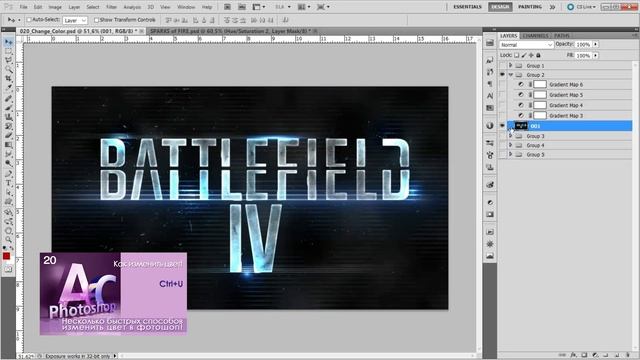Select the Zoom tool
The height and width of the screenshot is (360, 640).
click(8, 239)
